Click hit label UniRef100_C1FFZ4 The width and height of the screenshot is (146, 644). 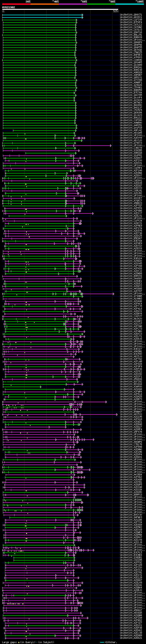pyautogui.click(x=131, y=221)
